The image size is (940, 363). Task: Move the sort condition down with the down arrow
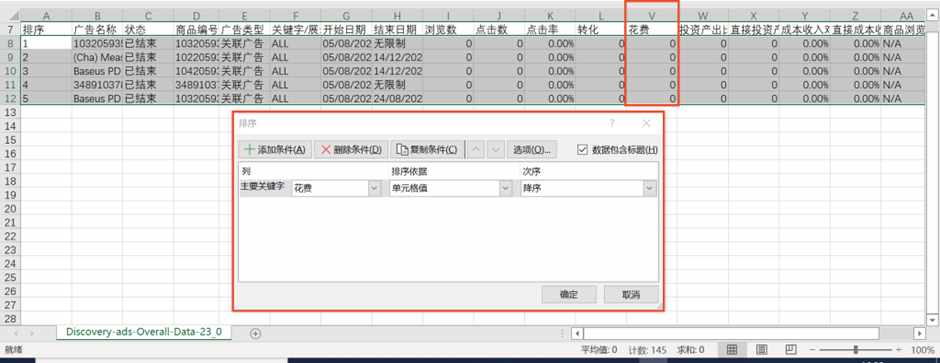(495, 150)
